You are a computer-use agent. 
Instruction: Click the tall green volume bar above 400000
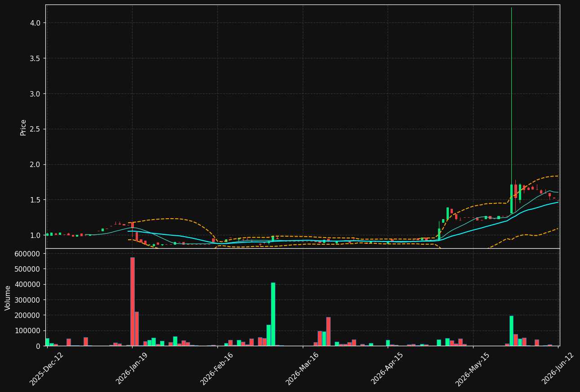click(x=273, y=314)
